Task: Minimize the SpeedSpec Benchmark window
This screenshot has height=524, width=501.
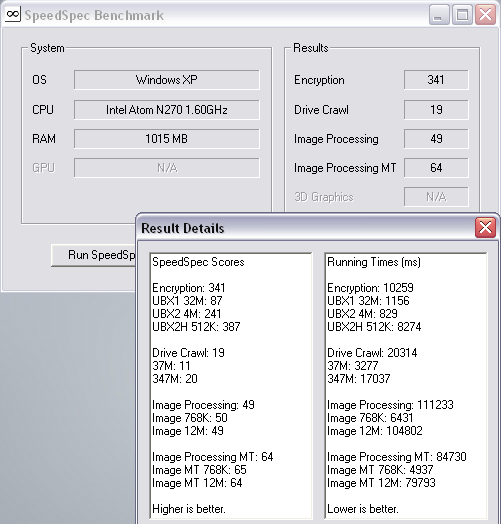Action: pyautogui.click(x=439, y=15)
